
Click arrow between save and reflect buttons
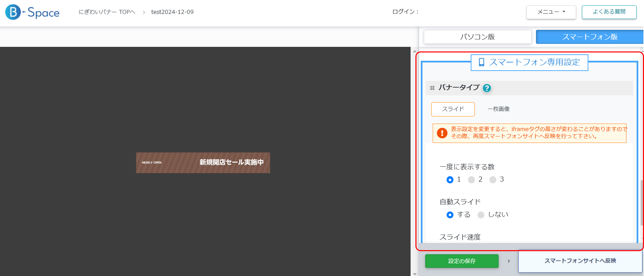coord(509,261)
